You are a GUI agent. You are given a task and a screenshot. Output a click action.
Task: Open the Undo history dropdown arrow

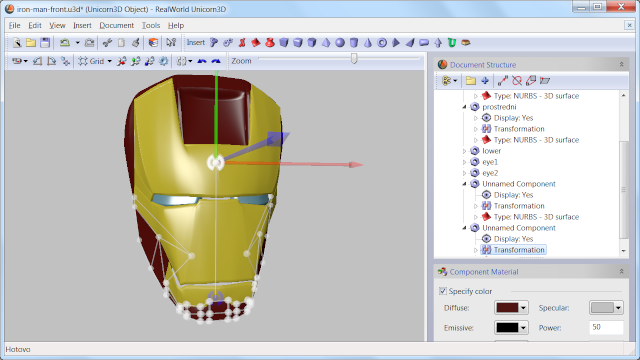(x=77, y=42)
